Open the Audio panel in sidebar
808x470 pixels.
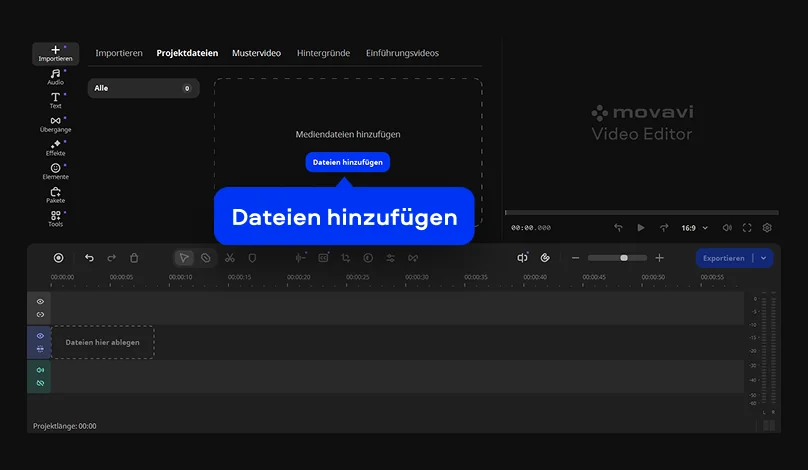[x=55, y=77]
